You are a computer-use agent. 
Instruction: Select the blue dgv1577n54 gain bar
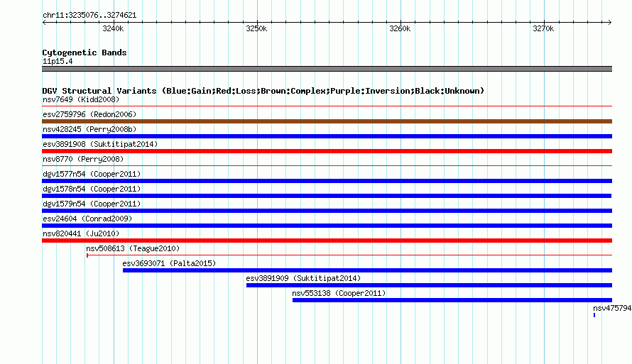[x=327, y=181]
